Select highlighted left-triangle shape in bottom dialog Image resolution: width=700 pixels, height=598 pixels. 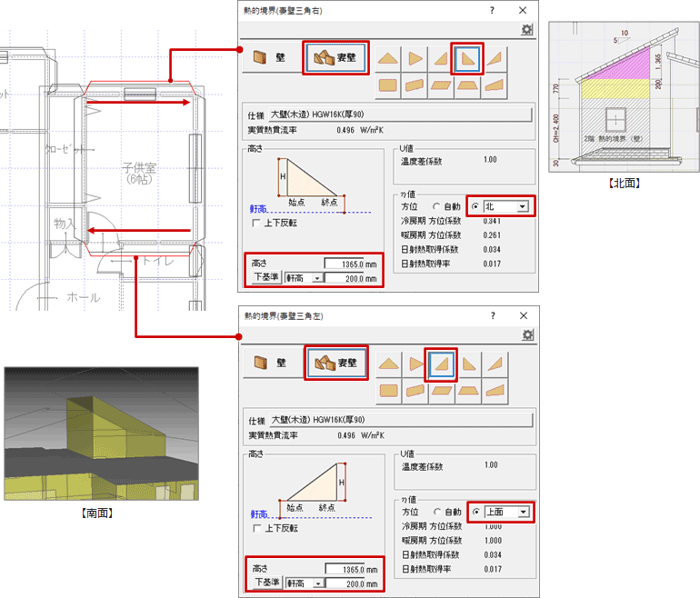coord(442,362)
